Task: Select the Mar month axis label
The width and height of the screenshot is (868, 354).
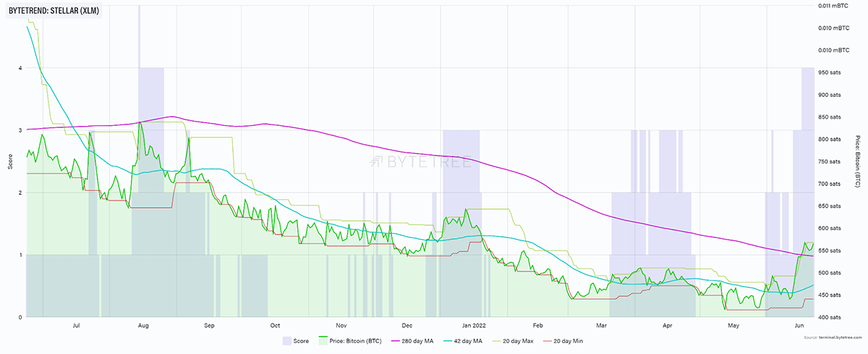Action: 602,326
